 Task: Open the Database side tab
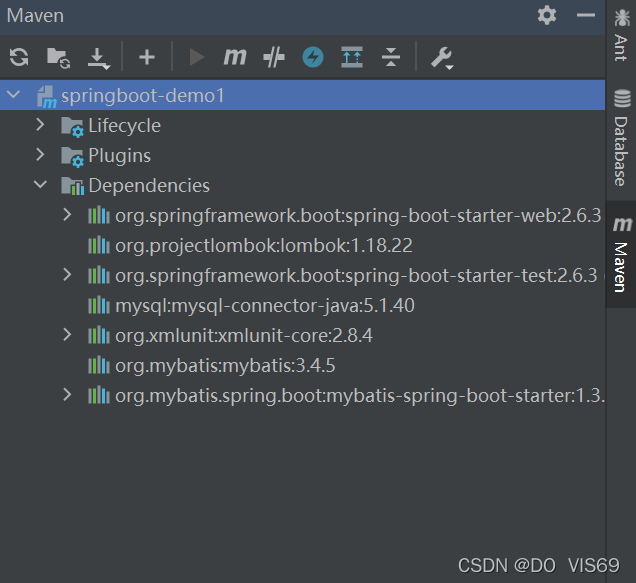[621, 138]
